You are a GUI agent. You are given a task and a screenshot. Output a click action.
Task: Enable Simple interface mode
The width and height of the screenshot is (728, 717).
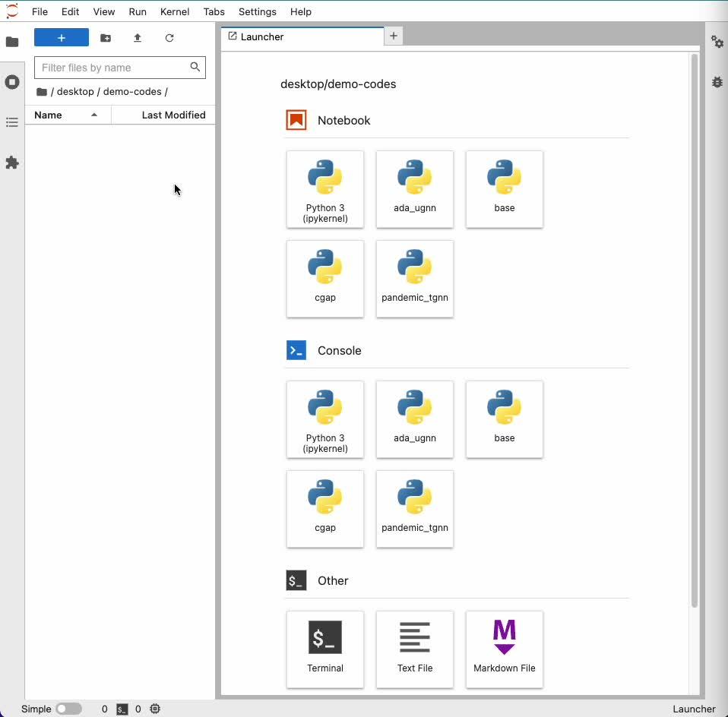pyautogui.click(x=68, y=708)
